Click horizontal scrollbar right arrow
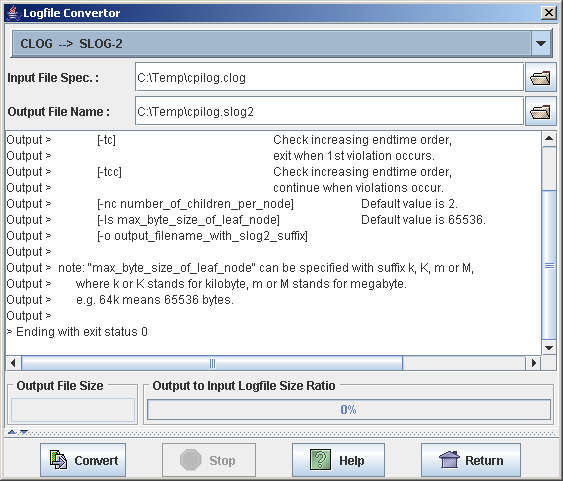This screenshot has height=481, width=563. coord(533,363)
